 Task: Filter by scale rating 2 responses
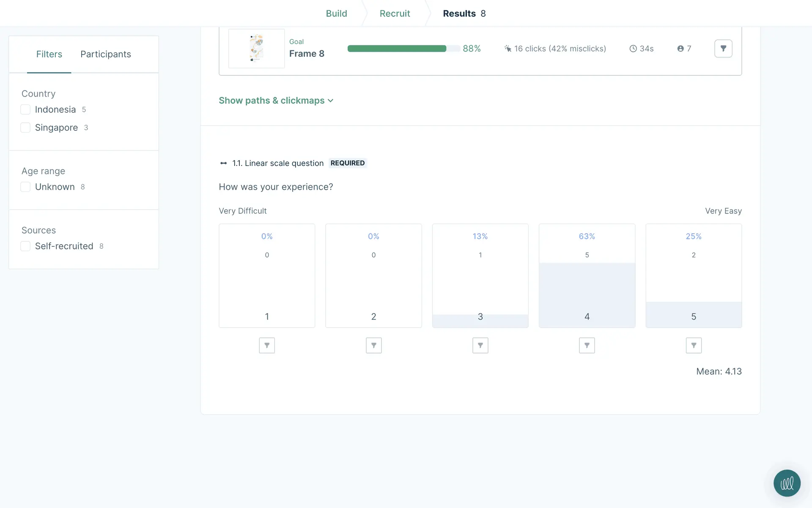tap(373, 345)
